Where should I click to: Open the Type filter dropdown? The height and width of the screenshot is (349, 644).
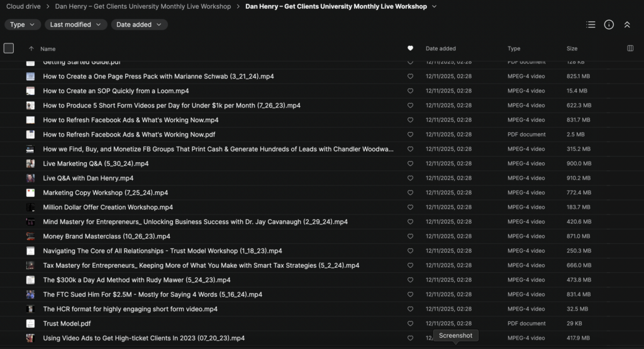23,25
